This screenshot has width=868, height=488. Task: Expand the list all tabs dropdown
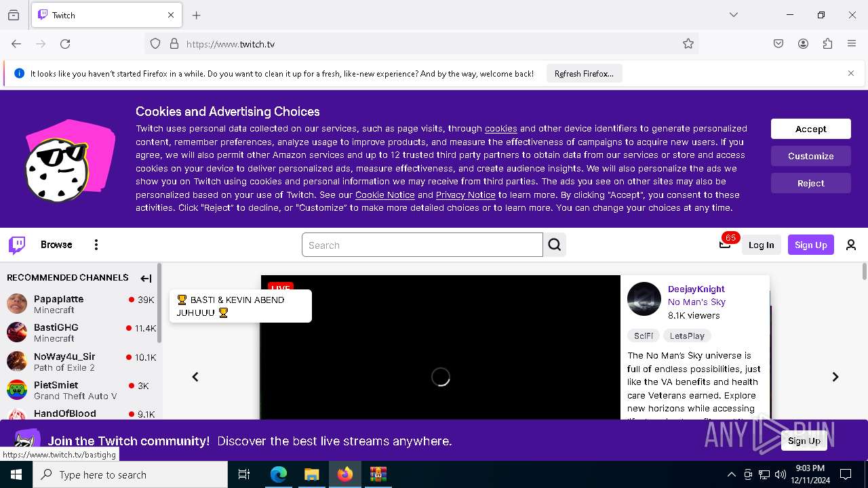[x=734, y=15]
